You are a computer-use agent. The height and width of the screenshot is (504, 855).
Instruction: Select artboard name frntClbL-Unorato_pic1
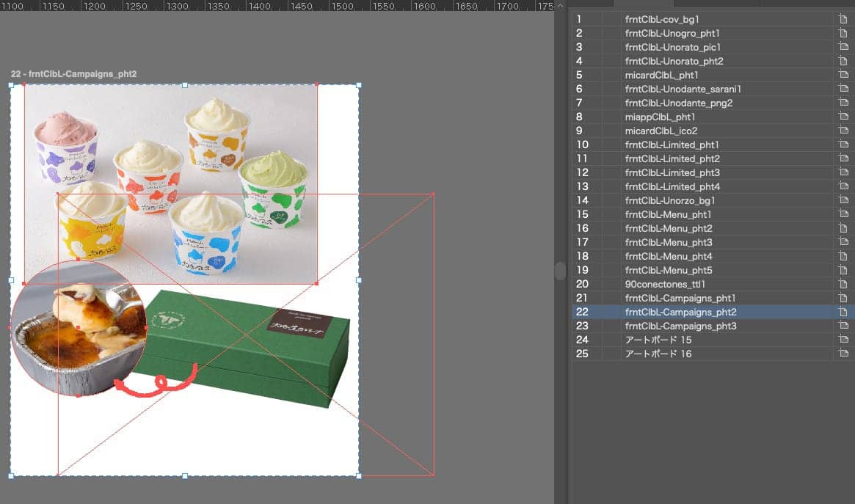click(673, 48)
